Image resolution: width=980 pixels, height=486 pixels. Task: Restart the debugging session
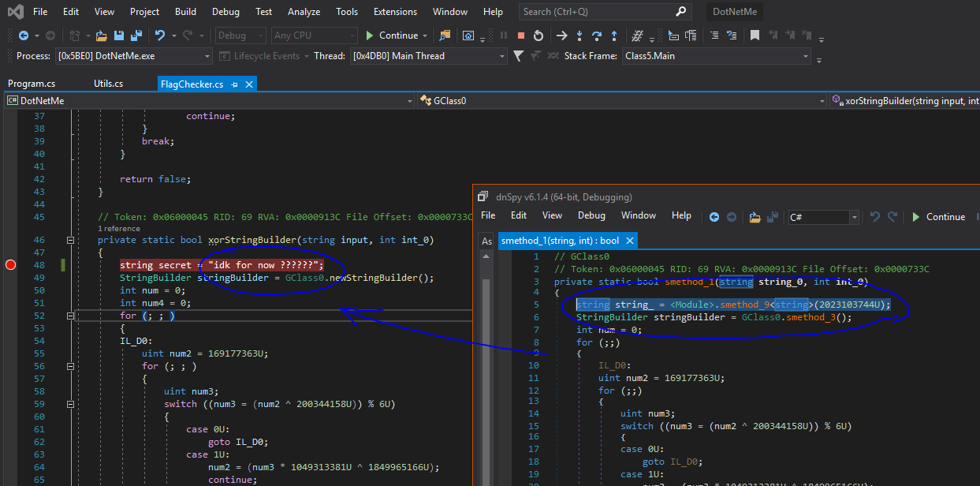(538, 36)
